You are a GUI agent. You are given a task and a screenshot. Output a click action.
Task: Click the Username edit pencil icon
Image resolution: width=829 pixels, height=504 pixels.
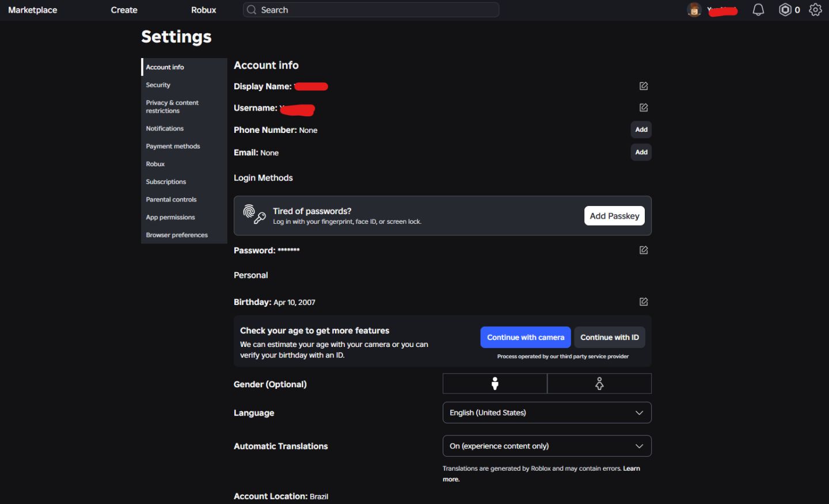point(644,108)
